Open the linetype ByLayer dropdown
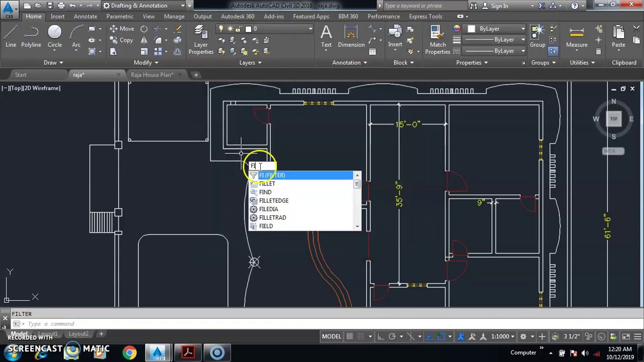Viewport: 644px width, 362px height. [495, 51]
